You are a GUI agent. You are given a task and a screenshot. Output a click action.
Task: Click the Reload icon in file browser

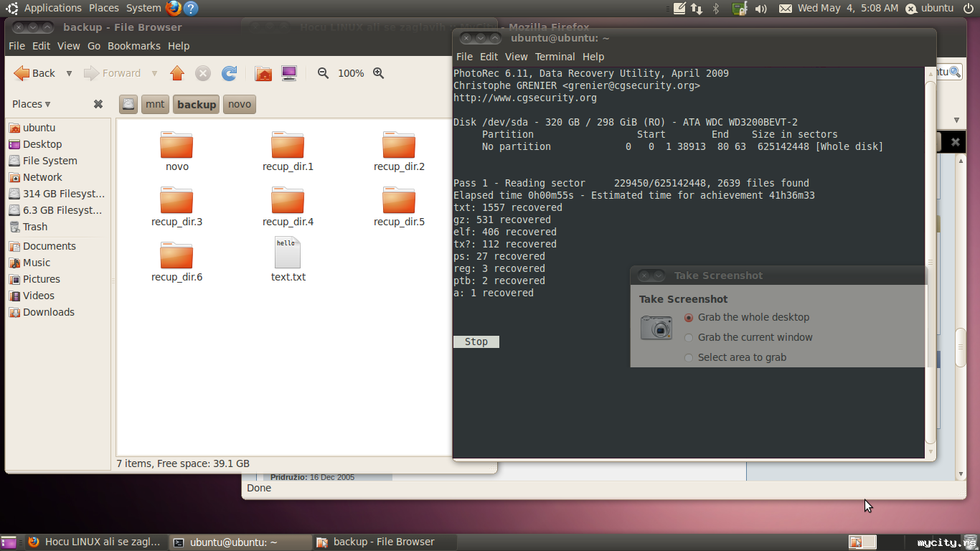click(x=229, y=73)
